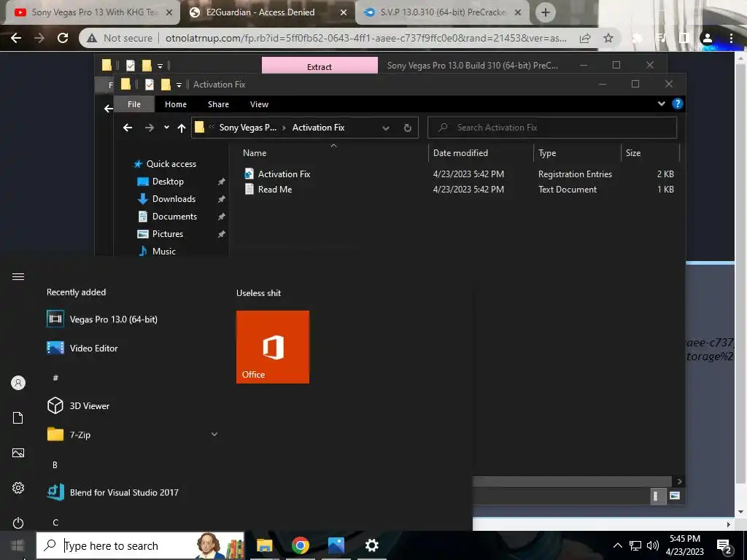Reload the Chrome page
The height and width of the screenshot is (560, 747).
63,38
